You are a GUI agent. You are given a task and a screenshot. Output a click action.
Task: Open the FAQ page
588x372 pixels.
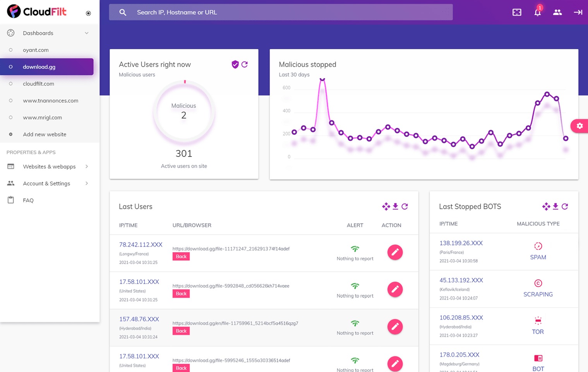pos(28,200)
